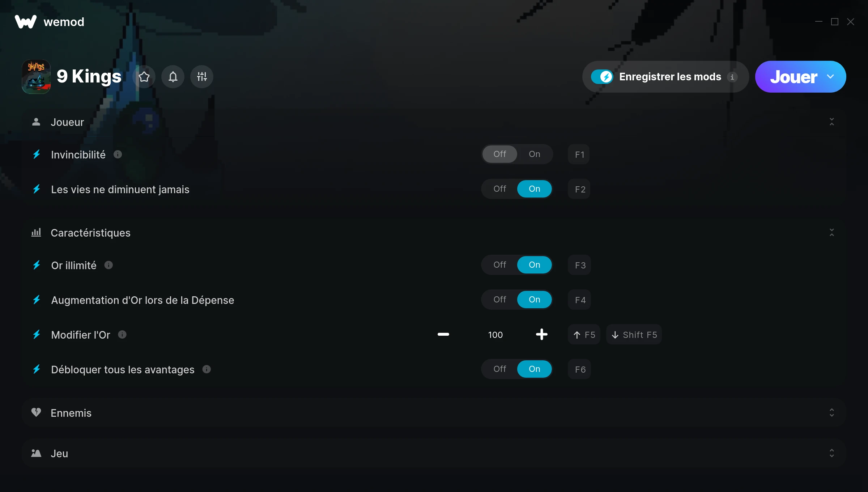
Task: Turn on Invincibilité
Action: [x=535, y=154]
